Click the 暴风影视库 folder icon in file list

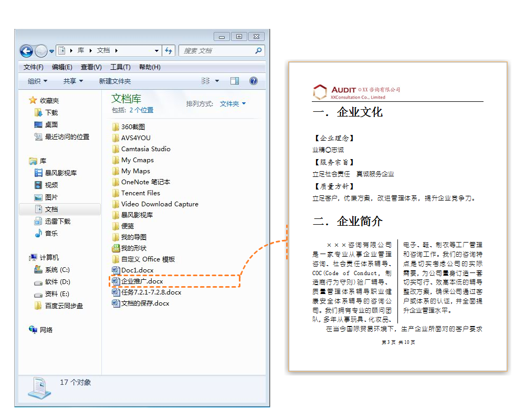(x=115, y=215)
